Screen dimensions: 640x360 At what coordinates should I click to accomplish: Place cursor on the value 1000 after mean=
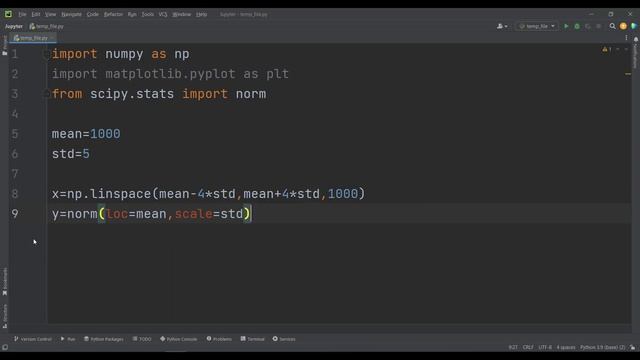(x=105, y=134)
